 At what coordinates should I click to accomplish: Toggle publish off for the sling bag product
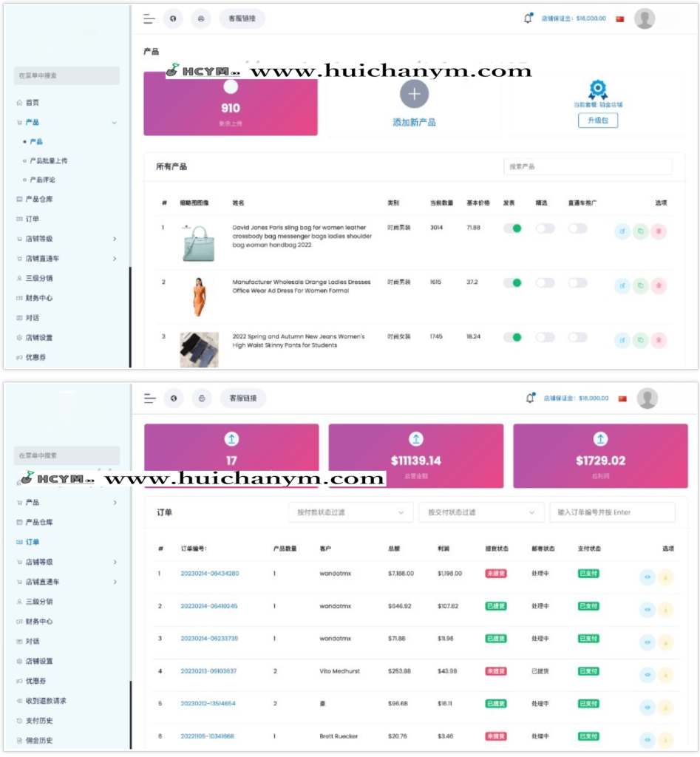click(x=514, y=229)
